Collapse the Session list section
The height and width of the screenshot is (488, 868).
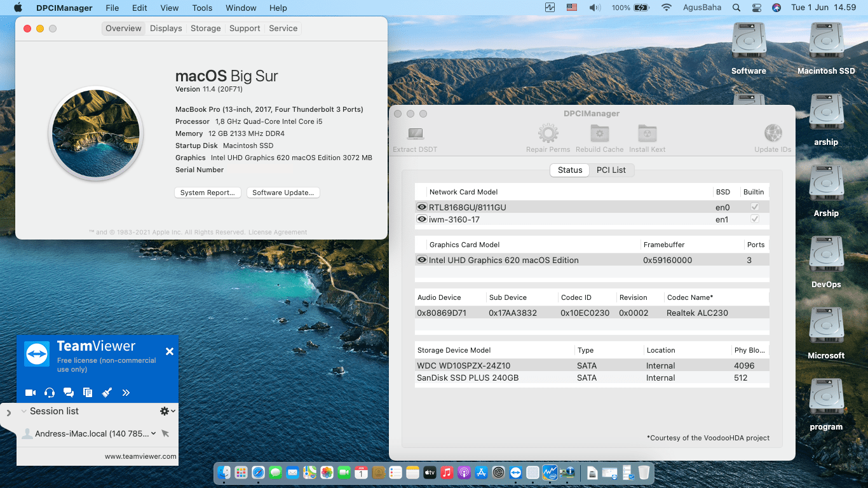coord(24,411)
